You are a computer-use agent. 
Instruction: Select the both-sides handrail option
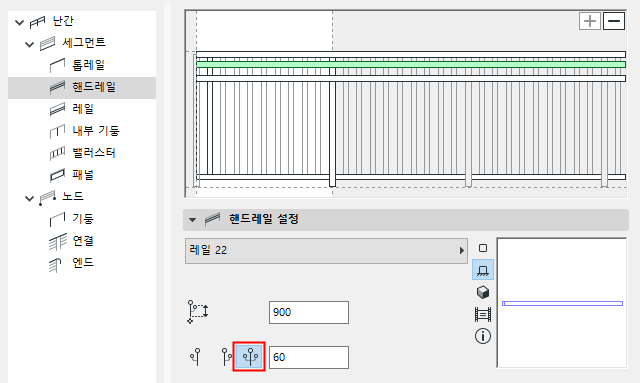click(x=249, y=356)
